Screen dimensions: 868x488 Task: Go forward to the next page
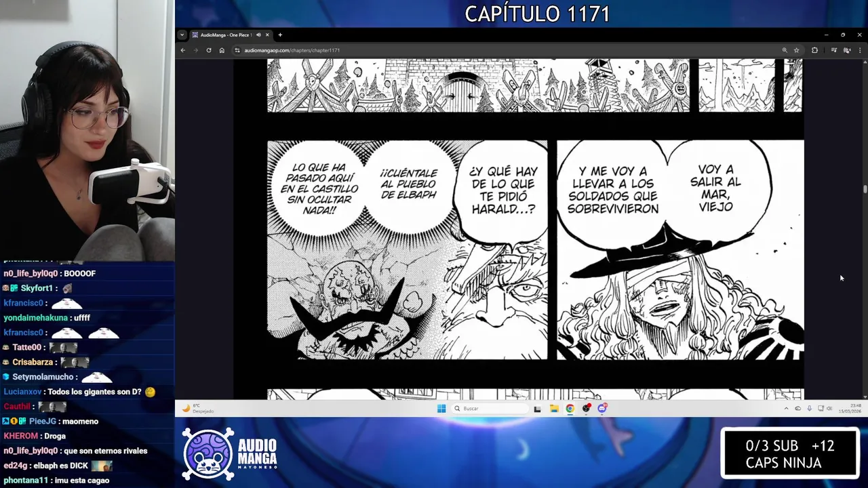[196, 50]
